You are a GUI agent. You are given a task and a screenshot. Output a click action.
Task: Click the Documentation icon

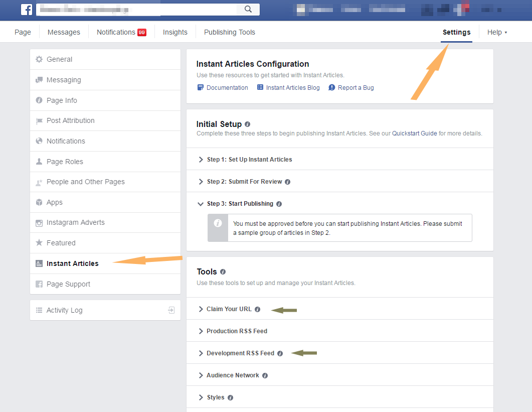pos(201,88)
